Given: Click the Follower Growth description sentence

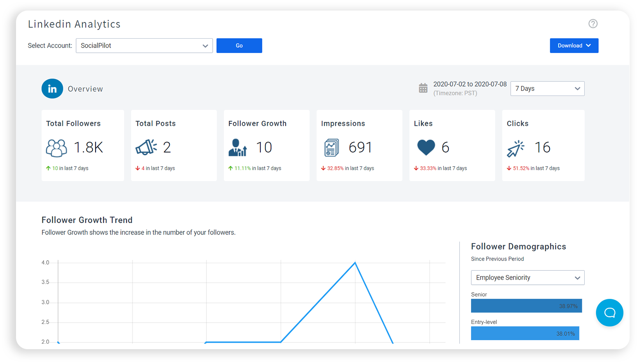Looking at the screenshot, I should [x=139, y=233].
